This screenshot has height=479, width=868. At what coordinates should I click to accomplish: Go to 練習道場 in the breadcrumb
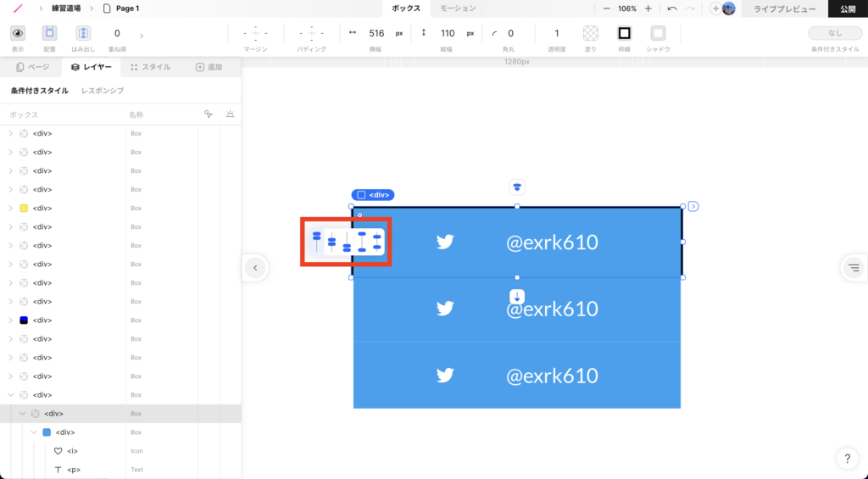66,8
